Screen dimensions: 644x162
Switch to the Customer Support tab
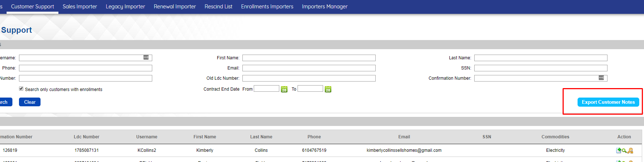[x=32, y=7]
